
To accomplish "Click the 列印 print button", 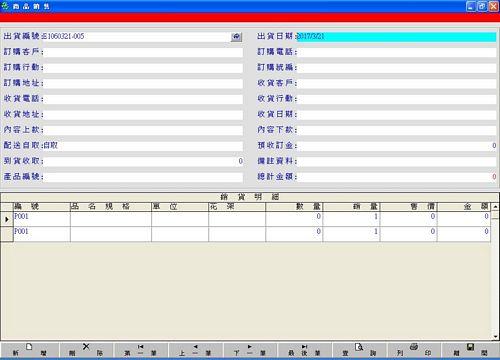I will 414,350.
